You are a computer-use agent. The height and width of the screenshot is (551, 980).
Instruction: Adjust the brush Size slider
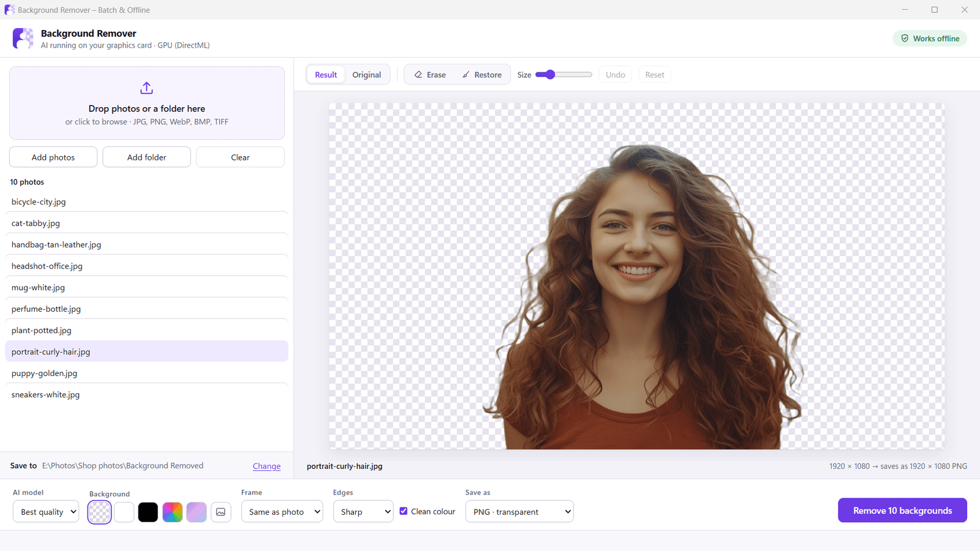(563, 75)
